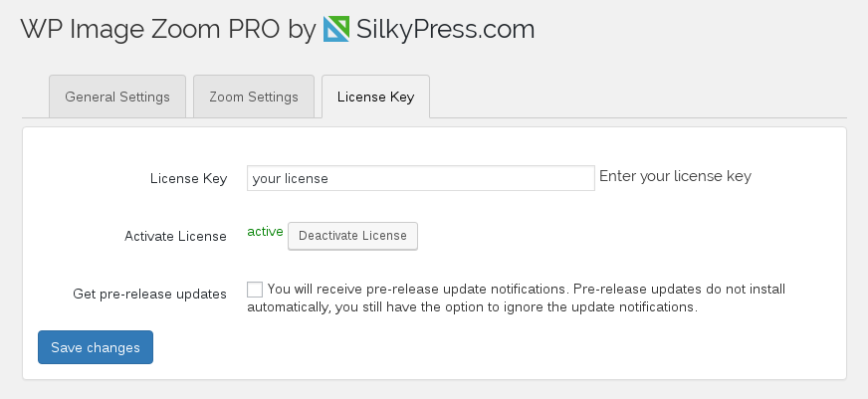Click the "You will receive pre-release update notifications" sentence

click(x=418, y=289)
